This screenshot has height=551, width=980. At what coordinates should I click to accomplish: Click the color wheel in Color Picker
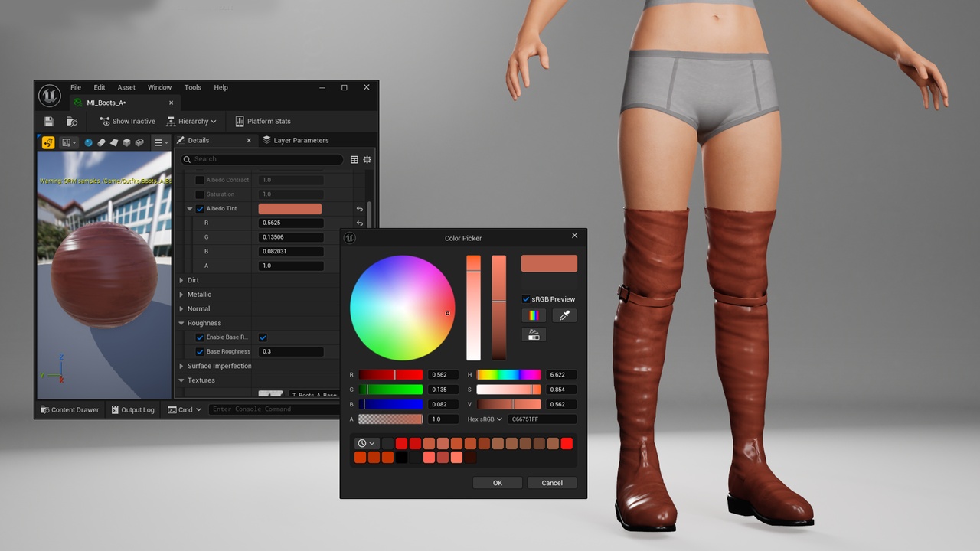(403, 308)
